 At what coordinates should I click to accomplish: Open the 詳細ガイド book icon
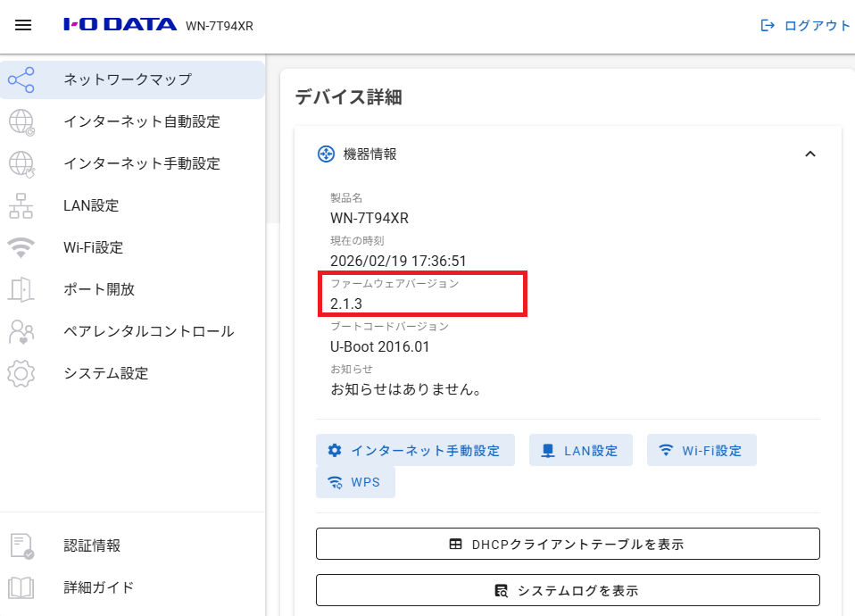[21, 587]
